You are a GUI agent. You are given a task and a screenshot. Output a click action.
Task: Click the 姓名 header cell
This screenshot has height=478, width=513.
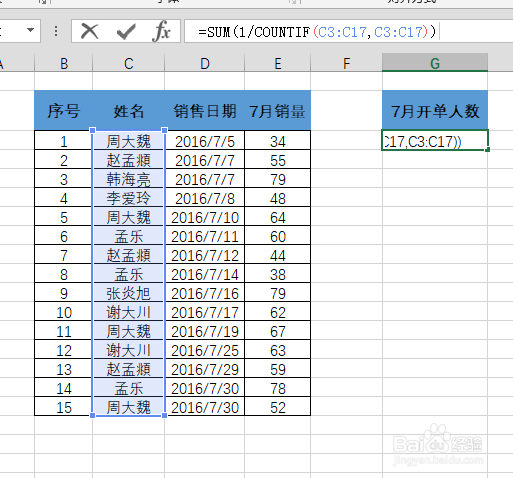point(129,111)
